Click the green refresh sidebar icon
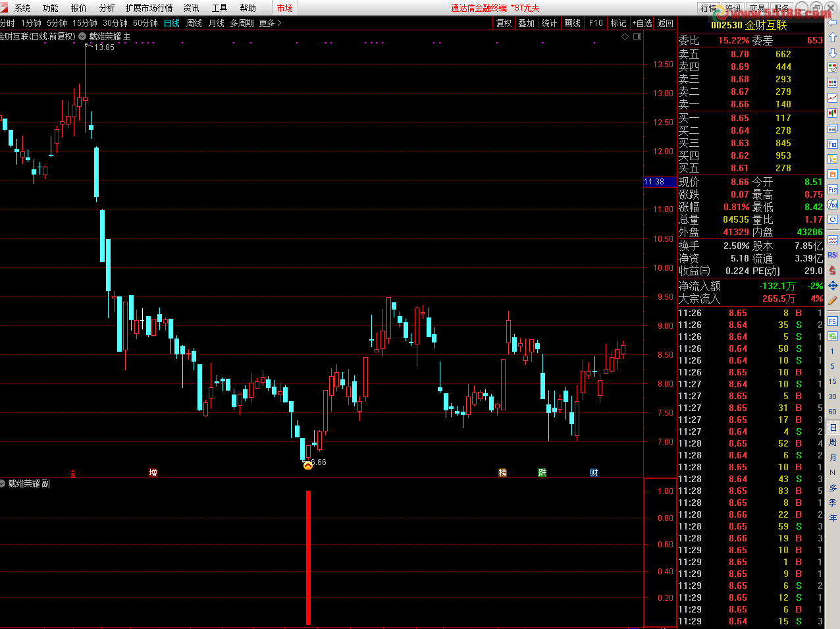Screen dimensions: 840x629 (x=833, y=336)
